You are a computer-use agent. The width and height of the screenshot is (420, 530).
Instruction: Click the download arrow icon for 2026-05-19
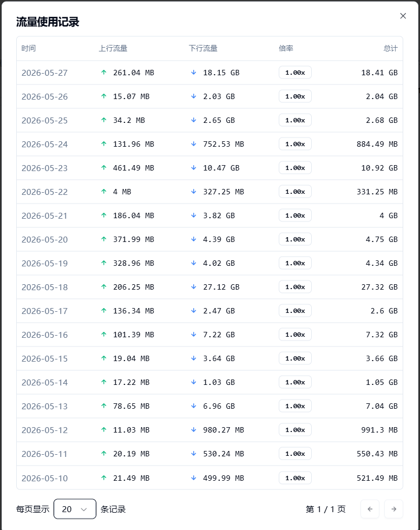coord(194,263)
